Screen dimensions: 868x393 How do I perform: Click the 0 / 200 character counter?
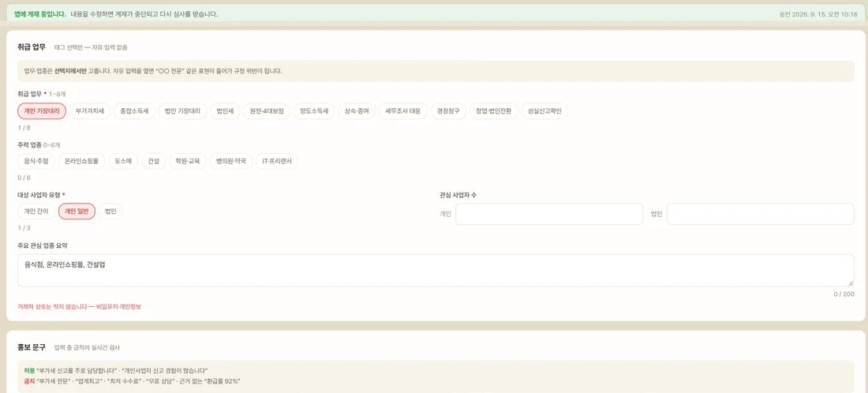[x=844, y=294]
